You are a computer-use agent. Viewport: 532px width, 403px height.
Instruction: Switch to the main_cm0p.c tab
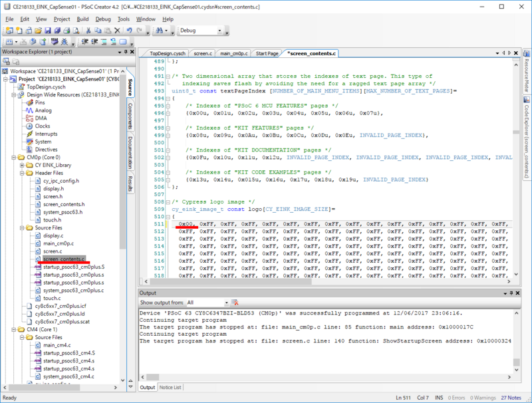[233, 53]
